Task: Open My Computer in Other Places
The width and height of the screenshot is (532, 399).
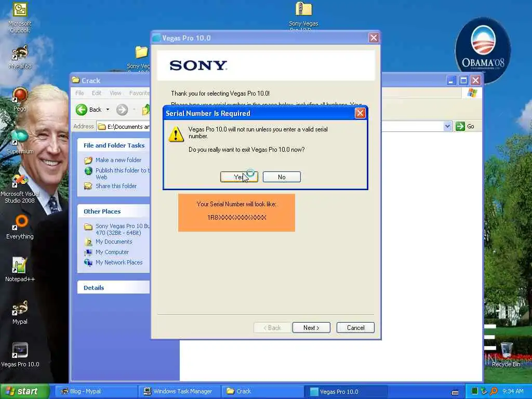Action: 112,252
